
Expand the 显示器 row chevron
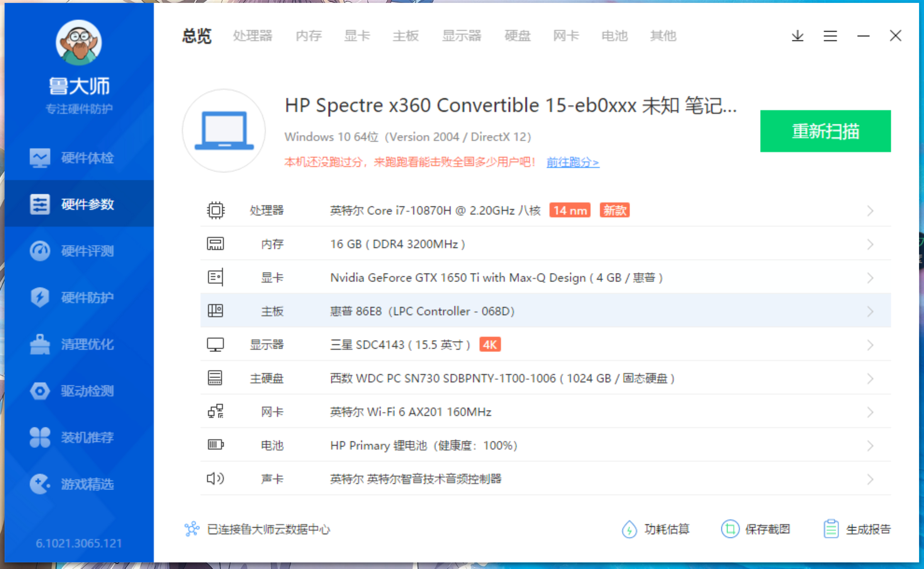(870, 345)
